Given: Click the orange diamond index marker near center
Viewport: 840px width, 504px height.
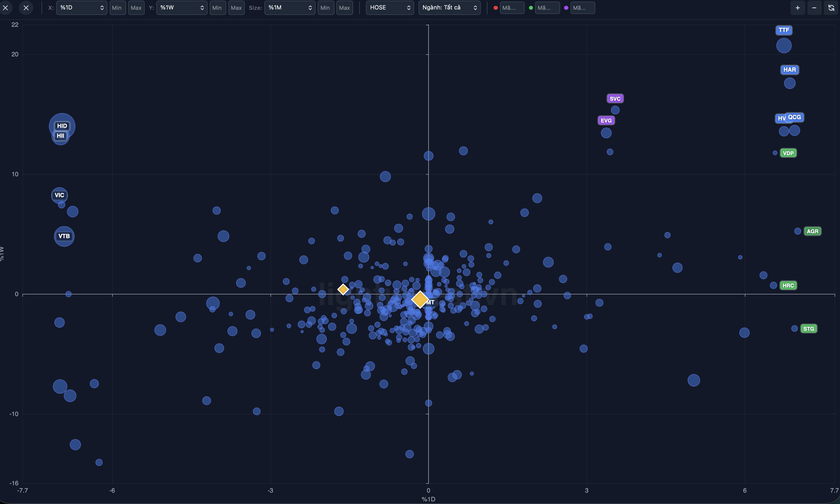Looking at the screenshot, I should tap(420, 300).
